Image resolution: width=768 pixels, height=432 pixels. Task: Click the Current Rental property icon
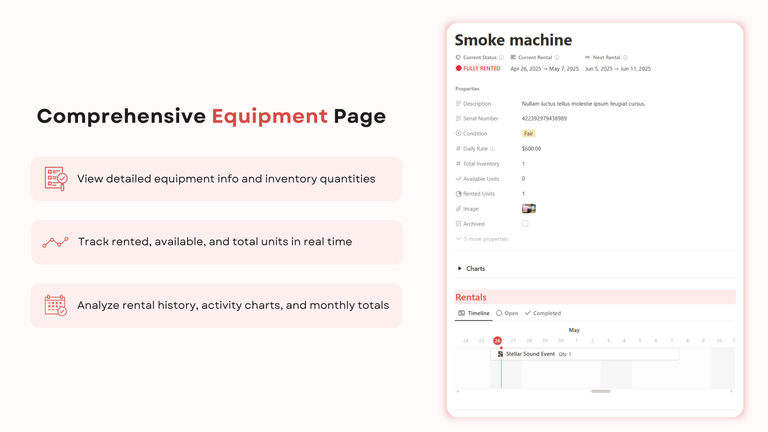(x=513, y=57)
